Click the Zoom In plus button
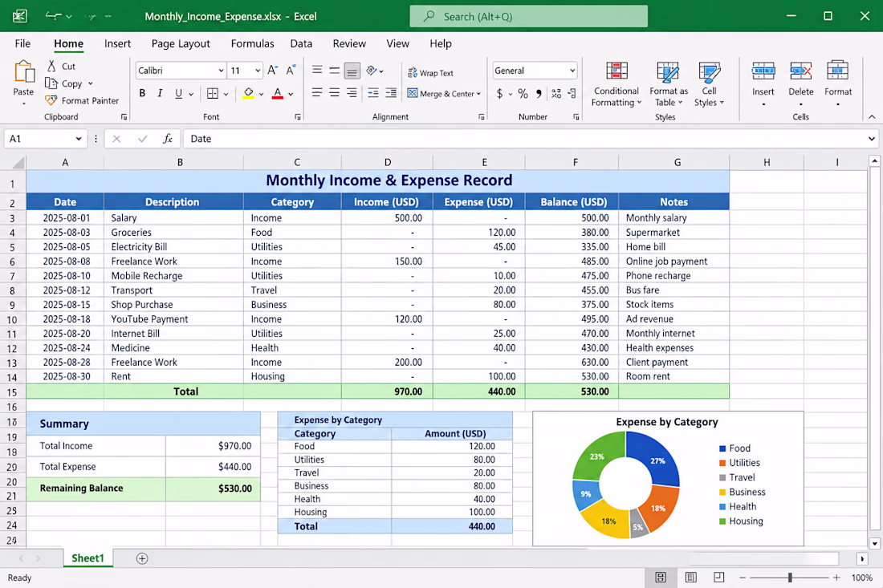The width and height of the screenshot is (883, 588). pyautogui.click(x=836, y=578)
